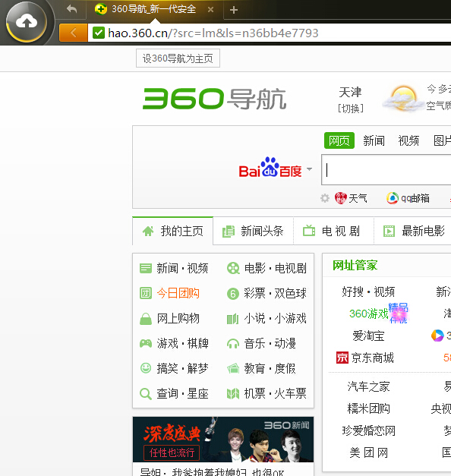Click the gamepad icon beside 游戏·棋牌
Viewport: 451px width, 476px height.
pyautogui.click(x=146, y=344)
